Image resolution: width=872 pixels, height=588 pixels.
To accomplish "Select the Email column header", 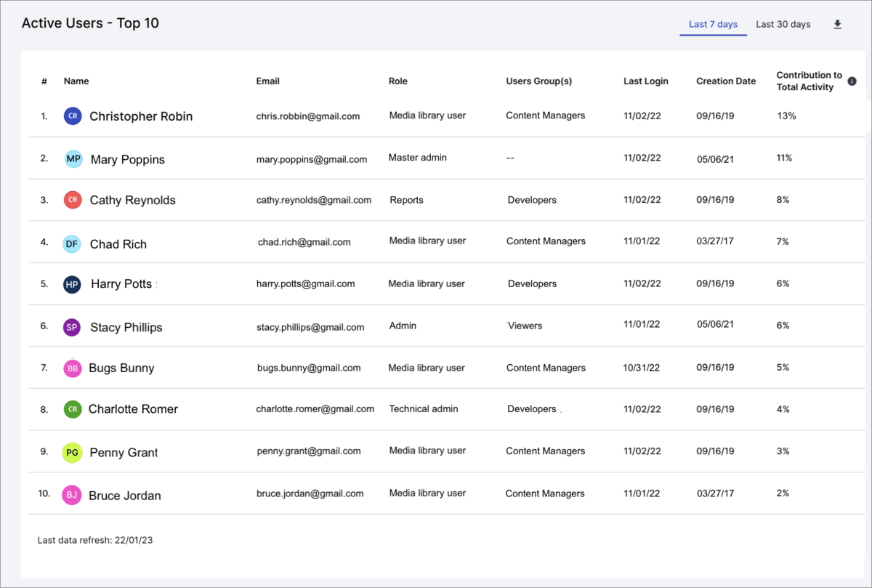I will point(268,81).
